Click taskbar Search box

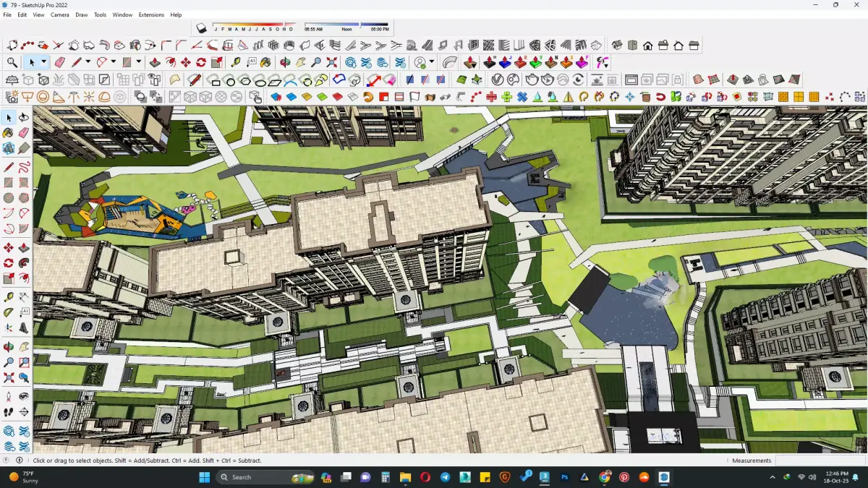(x=265, y=477)
